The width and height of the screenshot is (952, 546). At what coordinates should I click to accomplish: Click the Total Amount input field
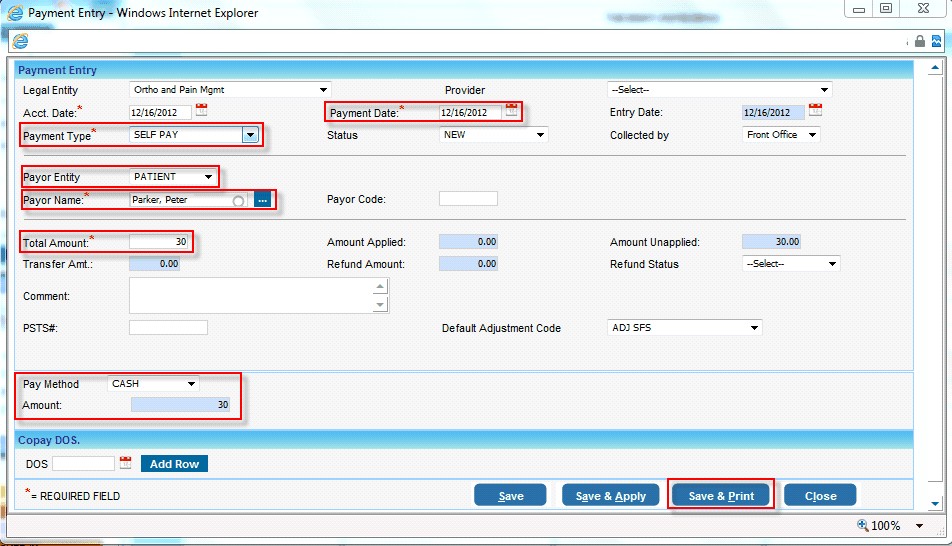click(x=160, y=242)
